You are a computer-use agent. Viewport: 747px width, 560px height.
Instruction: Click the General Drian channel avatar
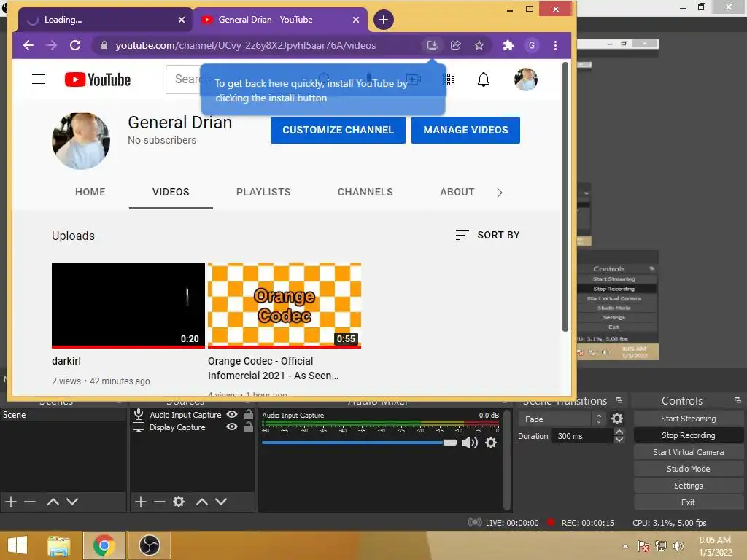pyautogui.click(x=81, y=141)
